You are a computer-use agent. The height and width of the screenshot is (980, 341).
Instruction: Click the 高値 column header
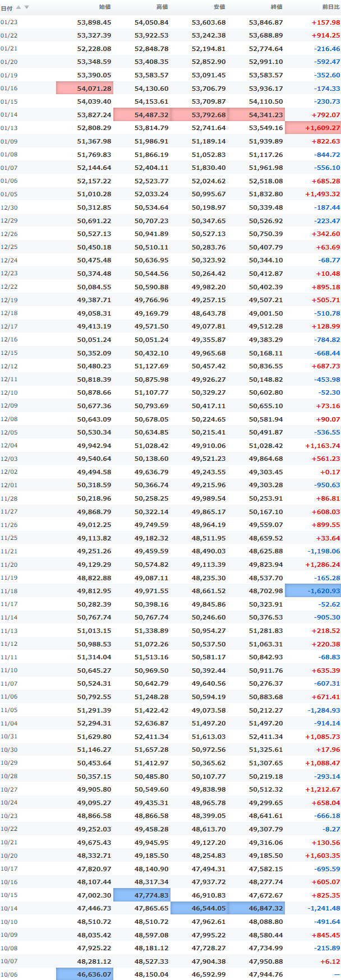162,7
